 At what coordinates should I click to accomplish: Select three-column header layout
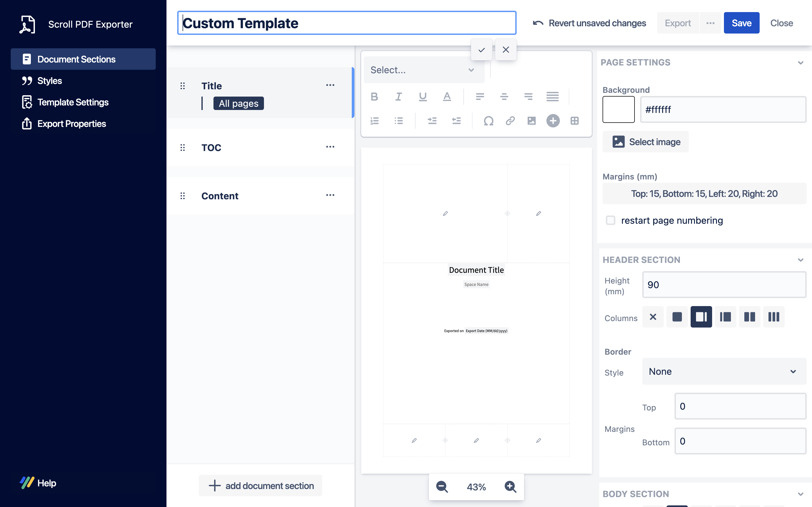(773, 317)
